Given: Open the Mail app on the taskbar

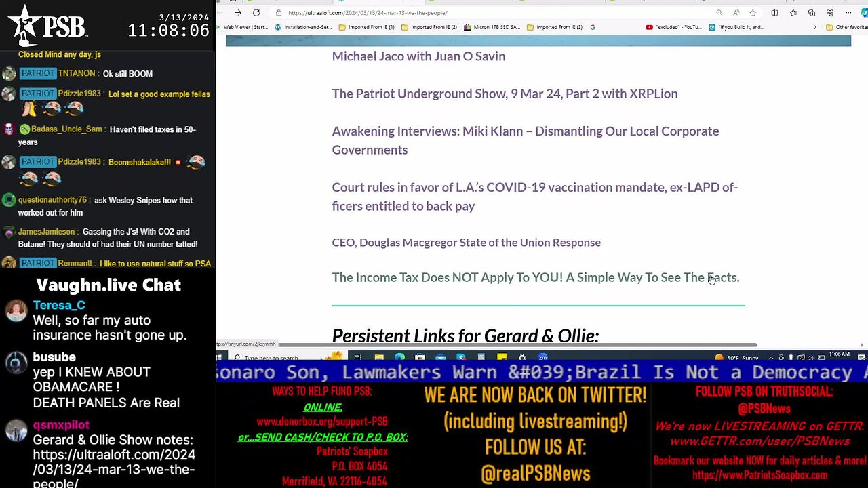Looking at the screenshot, I should [440, 358].
